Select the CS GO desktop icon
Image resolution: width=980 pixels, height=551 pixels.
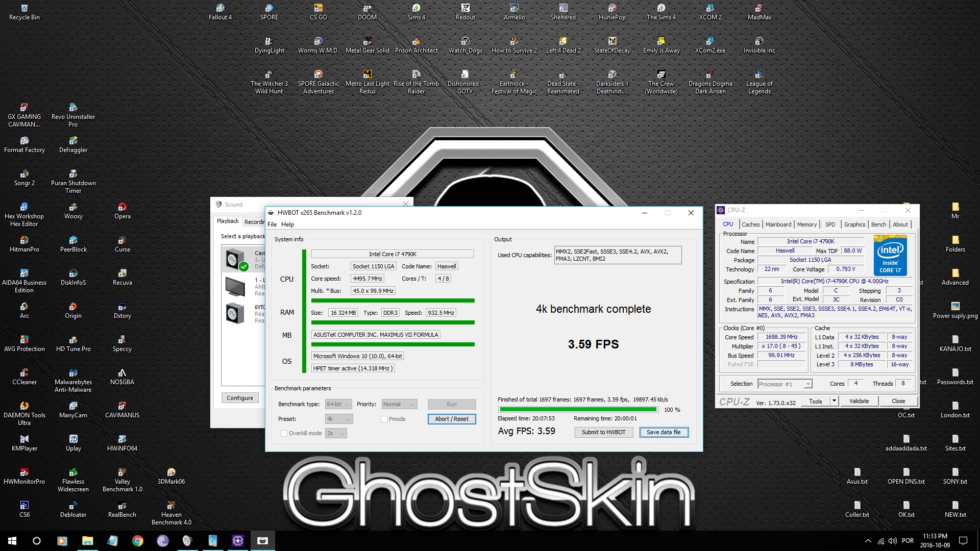click(318, 12)
